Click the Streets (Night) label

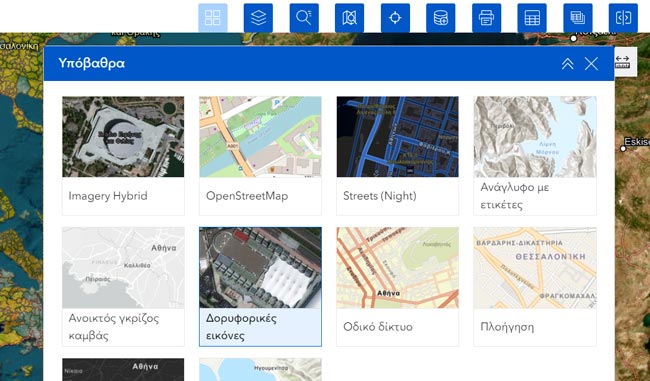[x=380, y=196]
